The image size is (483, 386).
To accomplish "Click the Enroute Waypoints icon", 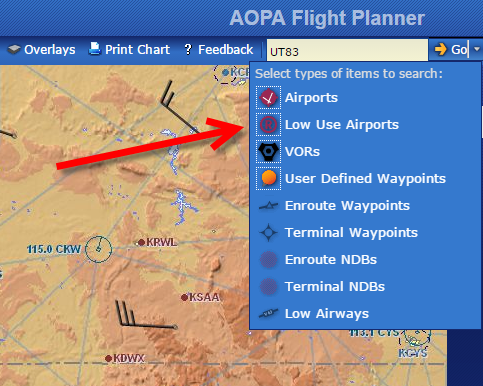I will click(x=268, y=206).
